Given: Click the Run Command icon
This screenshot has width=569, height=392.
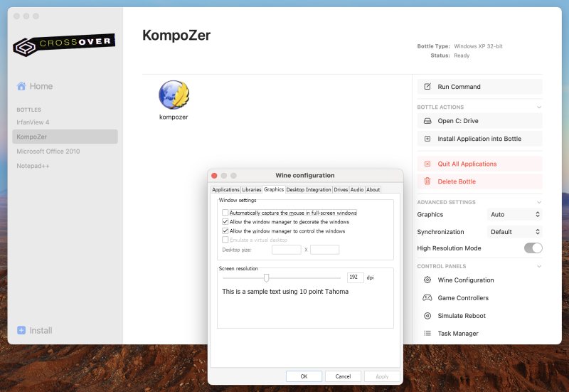Looking at the screenshot, I should click(427, 87).
